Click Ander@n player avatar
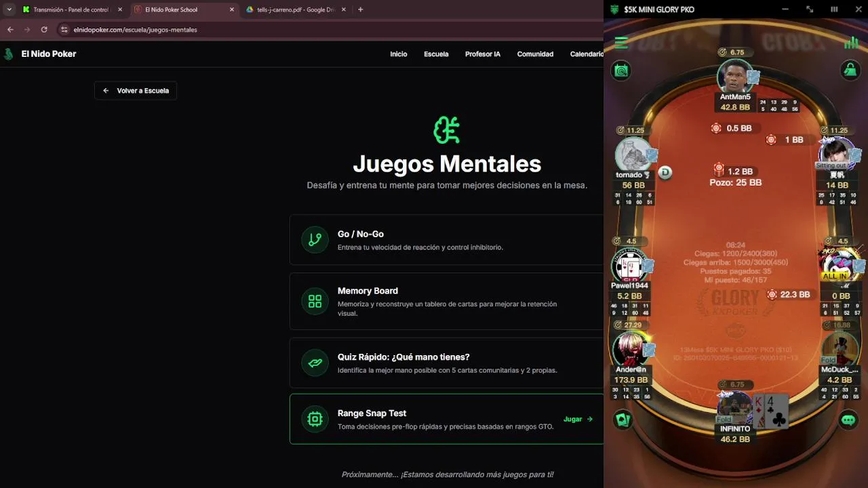This screenshot has width=868, height=488. pyautogui.click(x=630, y=348)
